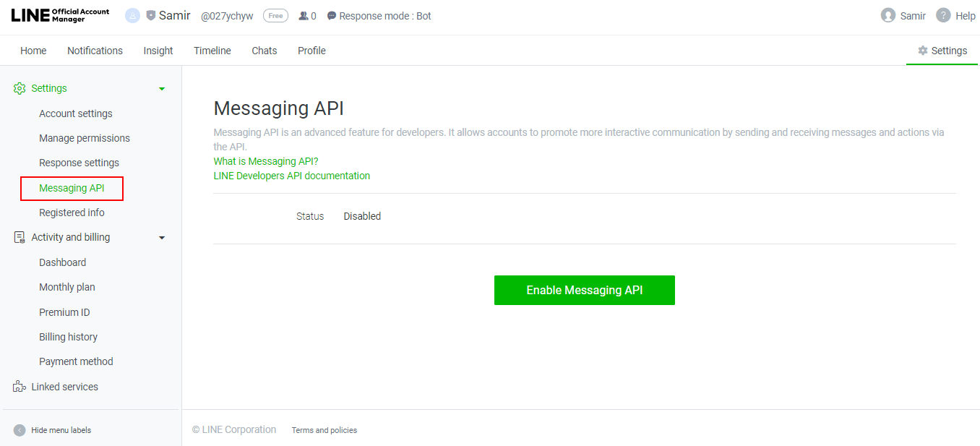Viewport: 980px width, 446px height.
Task: Click the Response mode Bot chat icon
Action: point(330,15)
